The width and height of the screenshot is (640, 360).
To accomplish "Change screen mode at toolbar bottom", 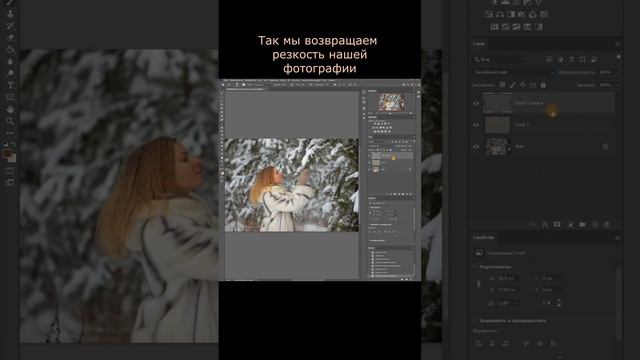I will pyautogui.click(x=10, y=182).
